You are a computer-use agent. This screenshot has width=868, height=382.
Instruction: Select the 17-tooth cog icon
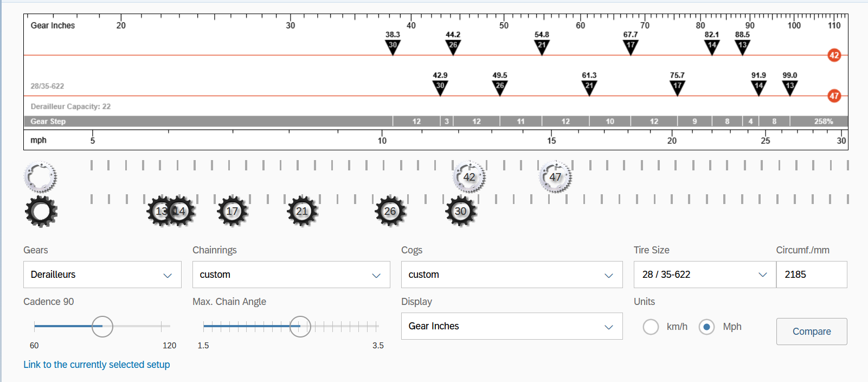232,211
